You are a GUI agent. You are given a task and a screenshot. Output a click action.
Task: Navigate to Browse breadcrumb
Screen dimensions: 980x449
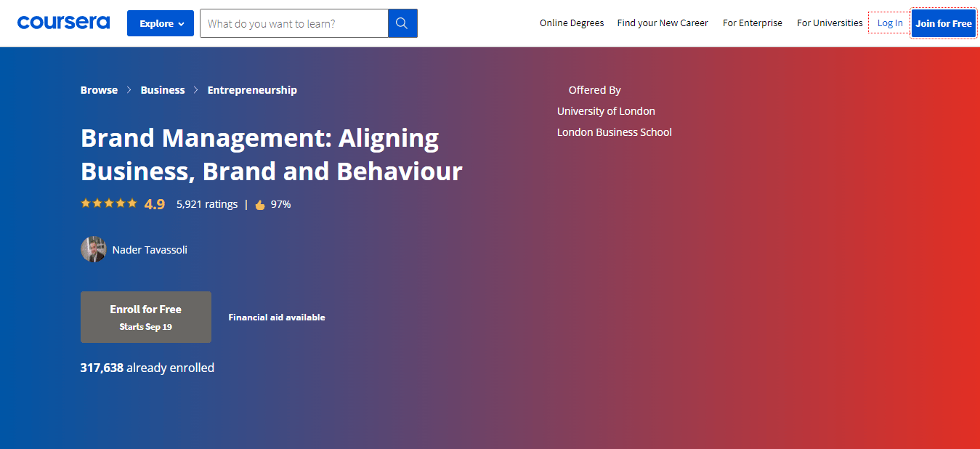point(99,90)
